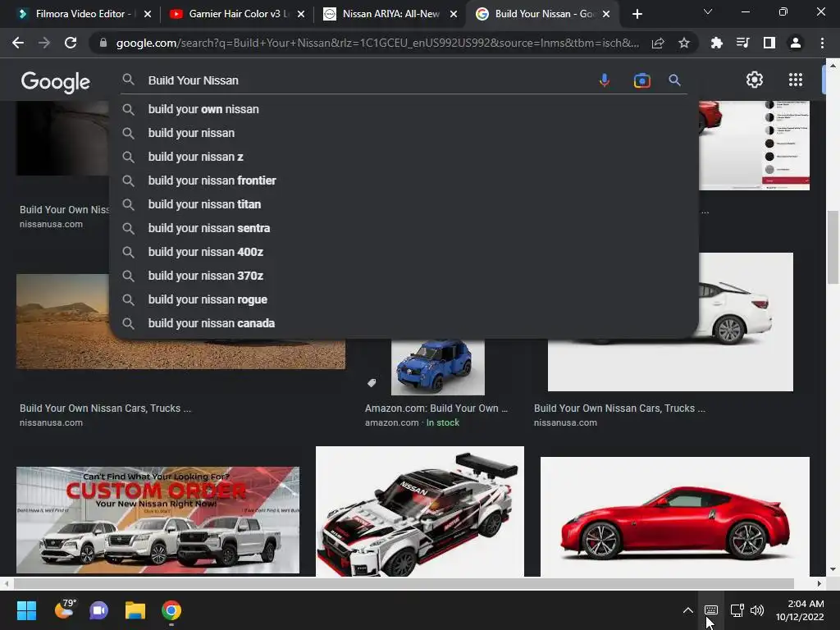Viewport: 840px width, 630px height.
Task: Open Amazon.com: Build Your Own result link
Action: [x=436, y=409]
